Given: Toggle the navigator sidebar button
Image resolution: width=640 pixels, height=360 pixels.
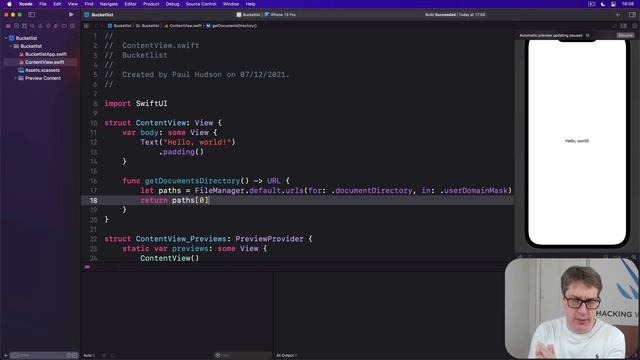Looking at the screenshot, I should [31, 15].
